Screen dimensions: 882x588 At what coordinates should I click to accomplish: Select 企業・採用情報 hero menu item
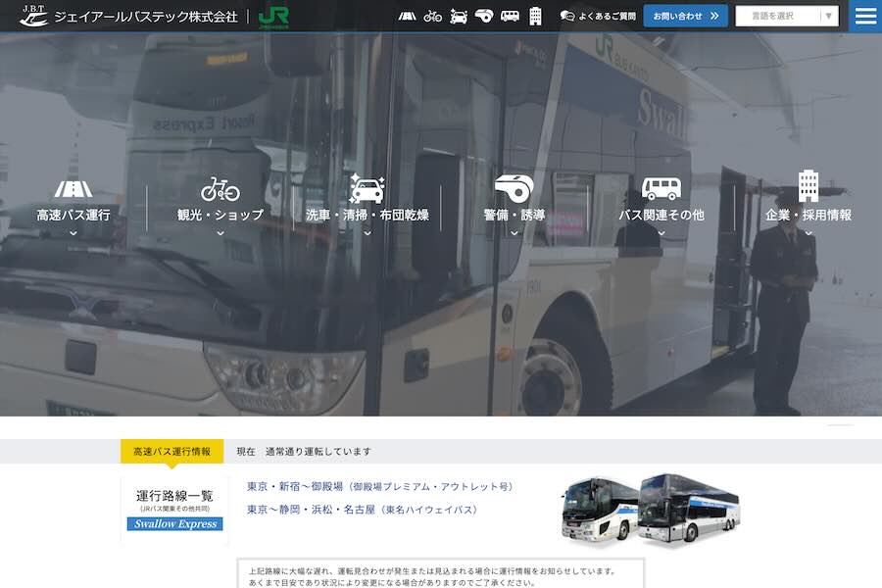click(808, 215)
